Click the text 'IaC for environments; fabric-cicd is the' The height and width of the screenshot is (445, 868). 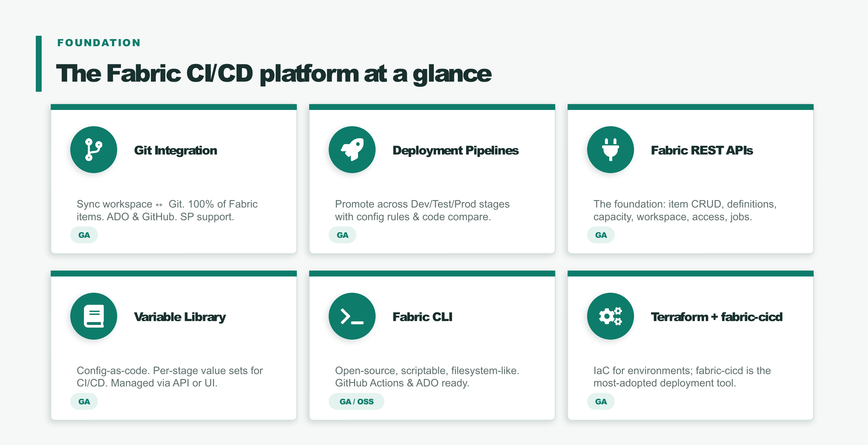682,371
